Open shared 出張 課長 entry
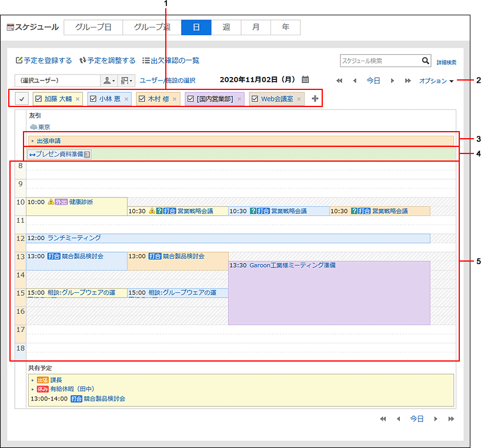The width and height of the screenshot is (481, 448). pyautogui.click(x=56, y=380)
